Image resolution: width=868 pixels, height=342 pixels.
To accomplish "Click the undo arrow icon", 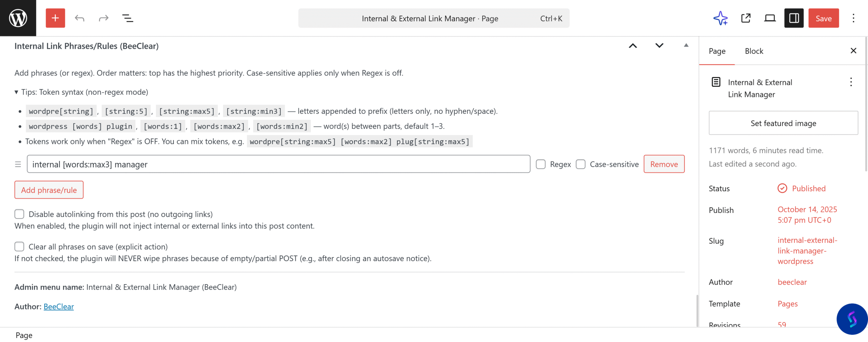I will pos(80,18).
